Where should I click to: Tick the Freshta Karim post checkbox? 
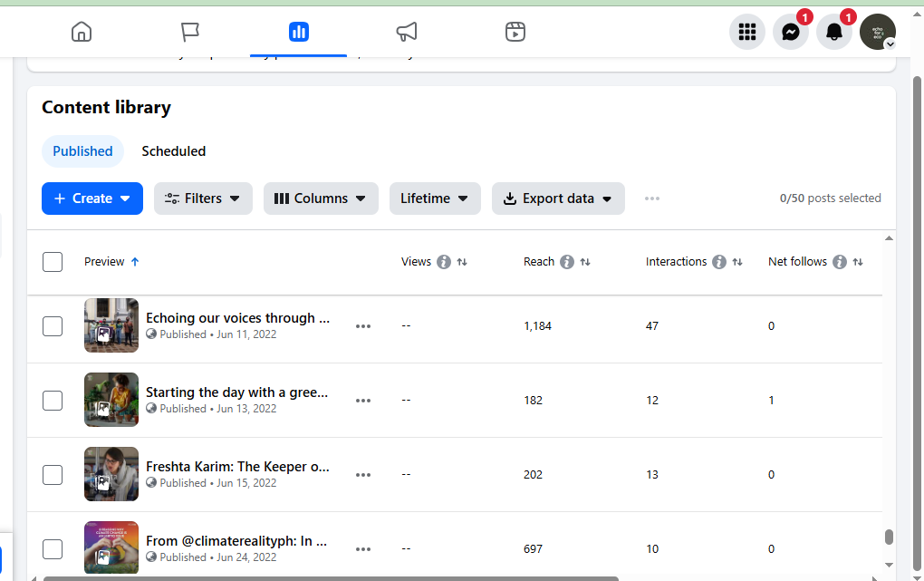(53, 475)
